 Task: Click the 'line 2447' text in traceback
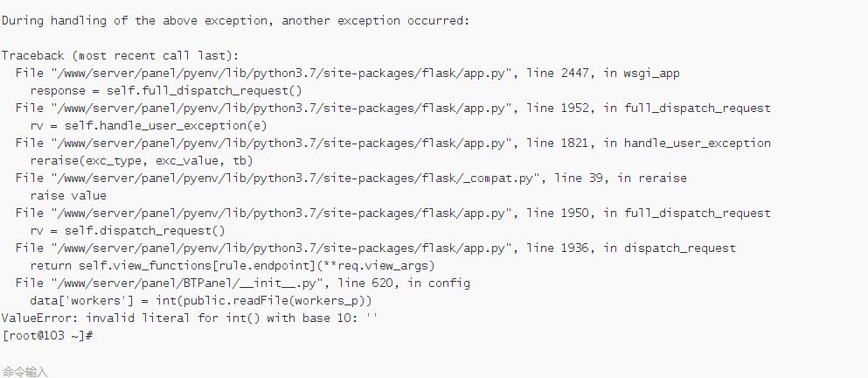(559, 73)
